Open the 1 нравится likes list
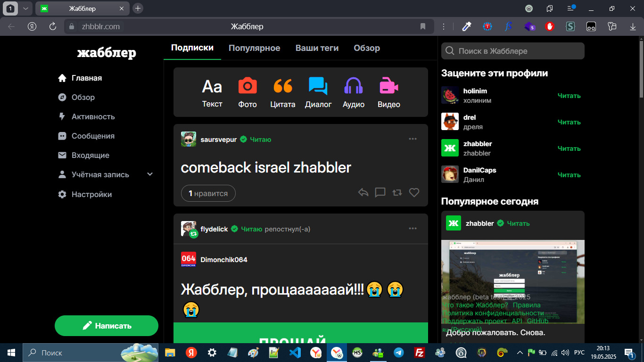This screenshot has width=644, height=362. click(x=208, y=193)
